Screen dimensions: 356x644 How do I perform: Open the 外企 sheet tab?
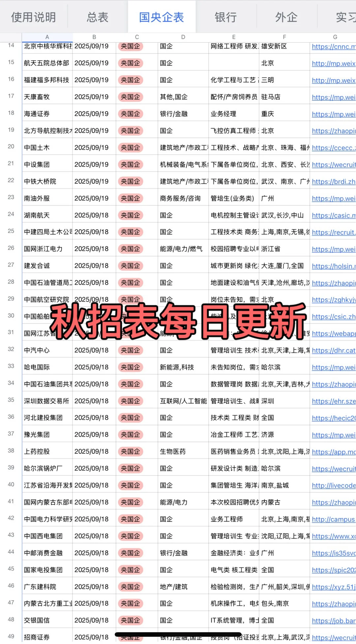(x=286, y=17)
